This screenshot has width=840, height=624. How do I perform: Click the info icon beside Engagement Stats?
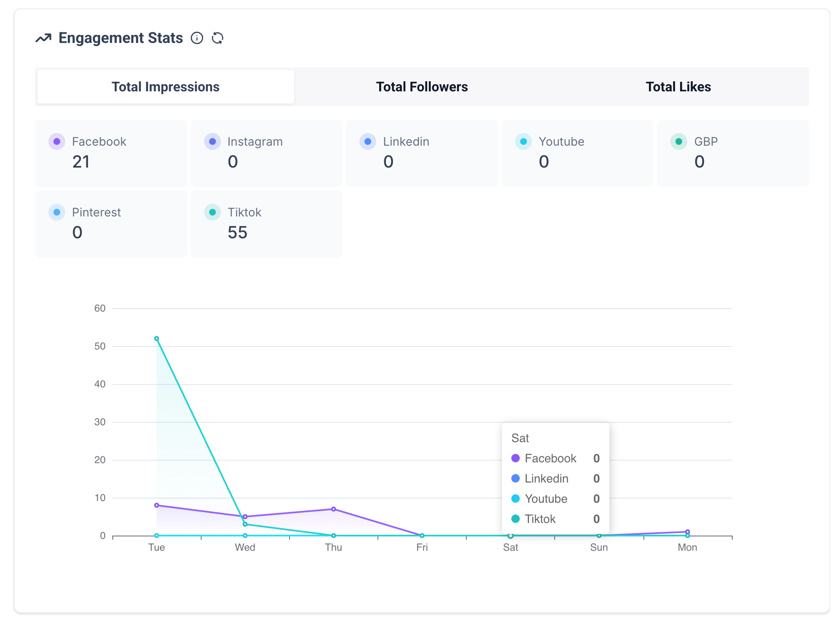[x=197, y=38]
